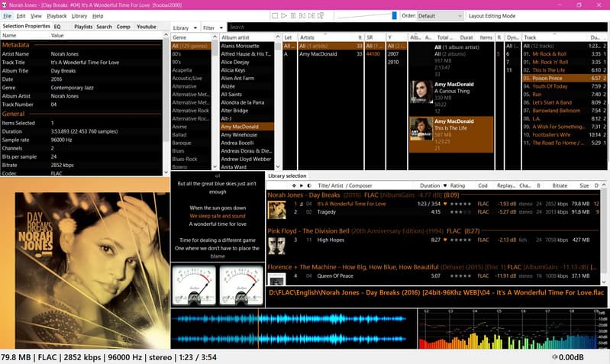Click the Stop playback button in toolbar
The width and height of the screenshot is (610, 364).
coord(275,15)
